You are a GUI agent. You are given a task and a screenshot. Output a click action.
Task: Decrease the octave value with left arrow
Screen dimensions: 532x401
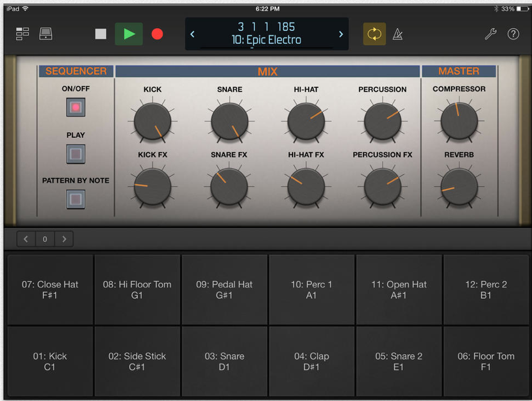point(26,239)
